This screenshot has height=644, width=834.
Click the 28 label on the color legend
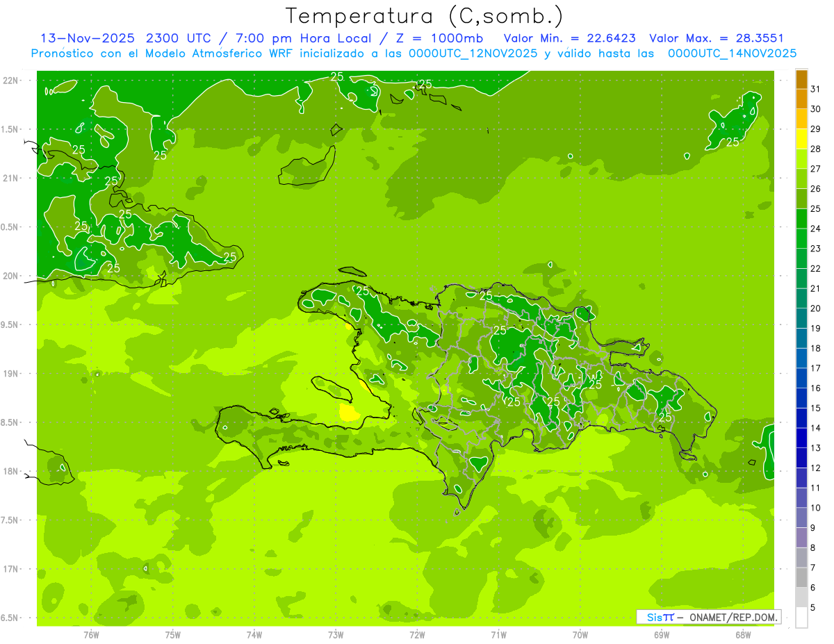(816, 149)
